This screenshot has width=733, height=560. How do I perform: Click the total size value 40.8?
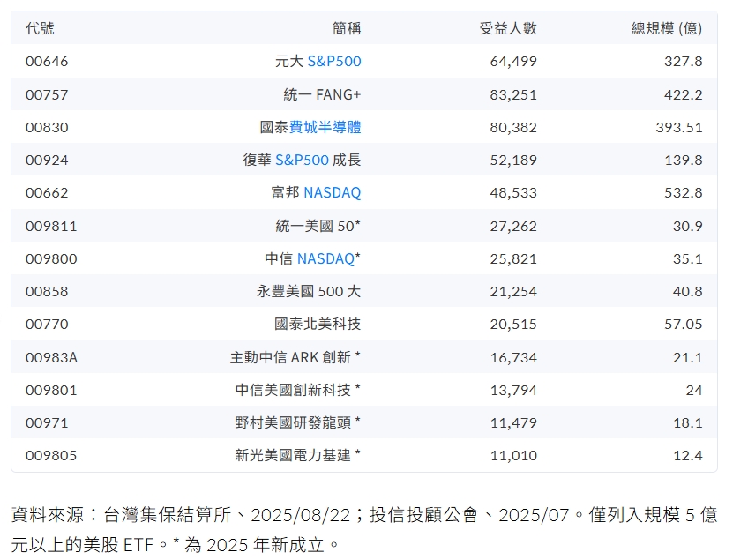(688, 291)
